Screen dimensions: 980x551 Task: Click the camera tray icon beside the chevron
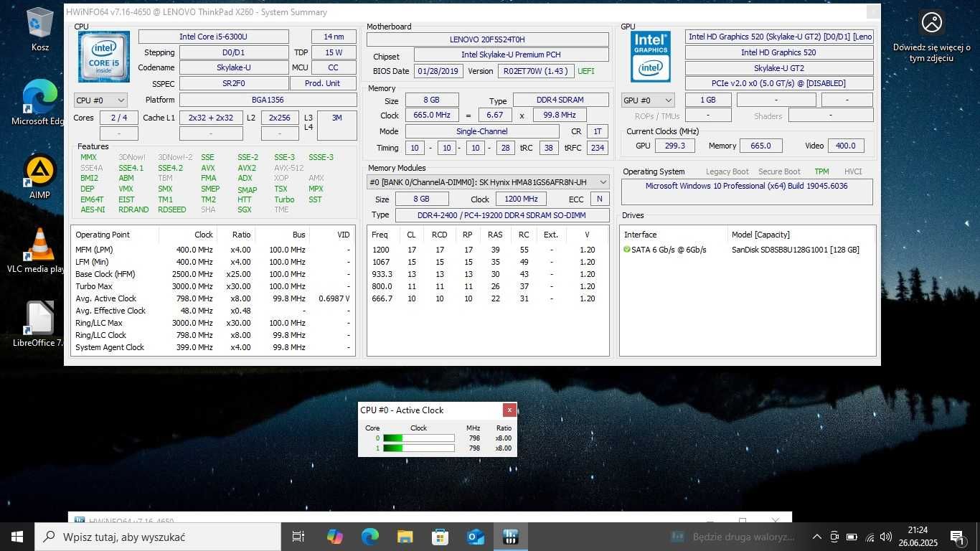click(x=834, y=537)
